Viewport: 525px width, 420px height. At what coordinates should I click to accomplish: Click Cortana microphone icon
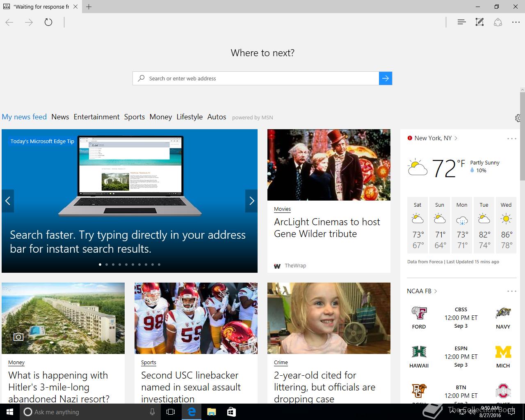(152, 412)
